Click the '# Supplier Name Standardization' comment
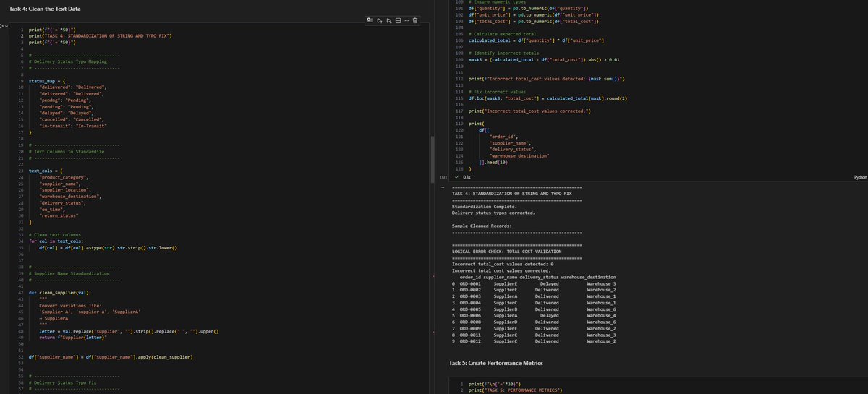Image resolution: width=868 pixels, height=394 pixels. tap(69, 274)
